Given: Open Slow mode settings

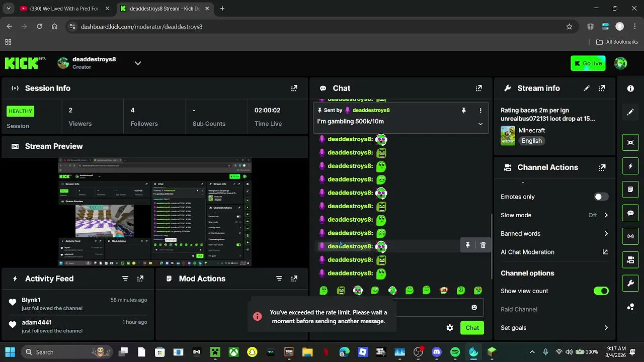Looking at the screenshot, I should pos(554,215).
